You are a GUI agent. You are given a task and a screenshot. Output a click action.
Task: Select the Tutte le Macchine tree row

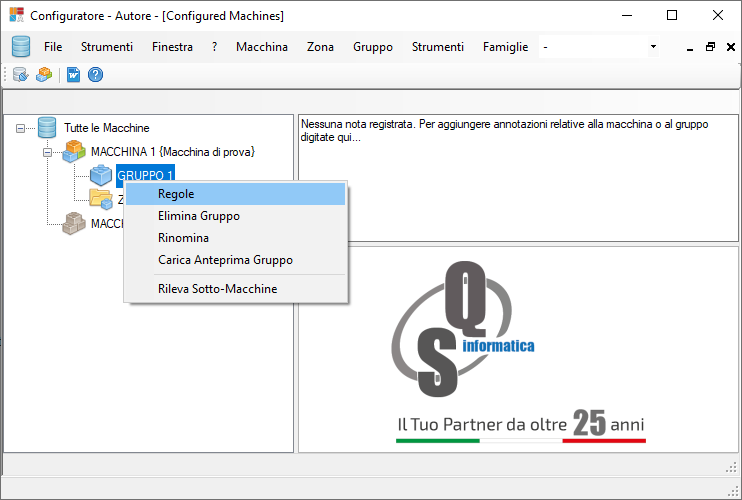click(x=107, y=128)
